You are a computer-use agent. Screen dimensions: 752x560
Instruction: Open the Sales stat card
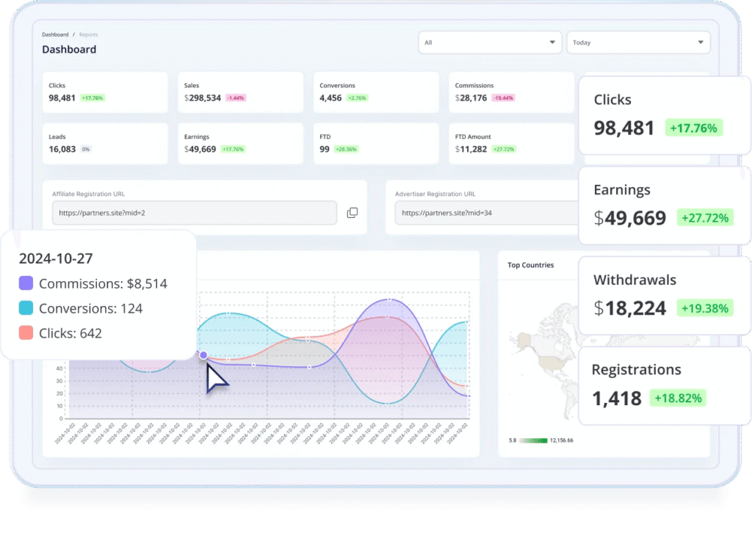(240, 92)
